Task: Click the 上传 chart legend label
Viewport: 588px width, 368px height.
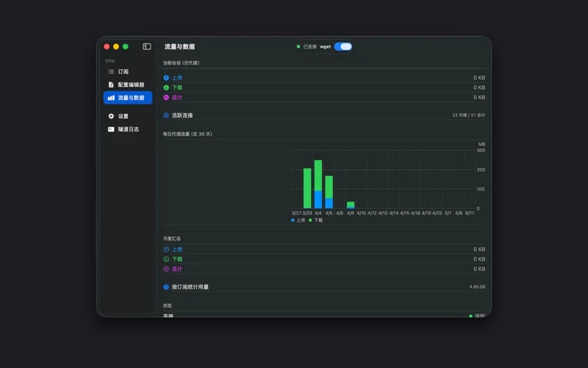Action: pos(301,220)
